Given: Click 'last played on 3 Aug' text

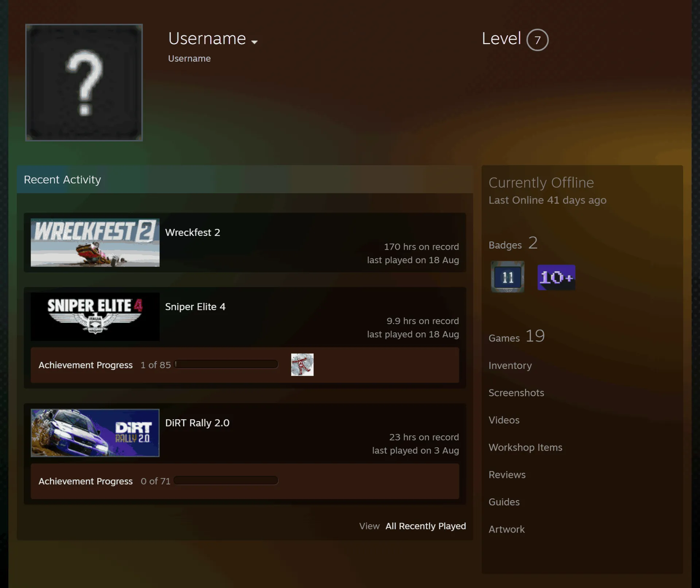Looking at the screenshot, I should [416, 451].
